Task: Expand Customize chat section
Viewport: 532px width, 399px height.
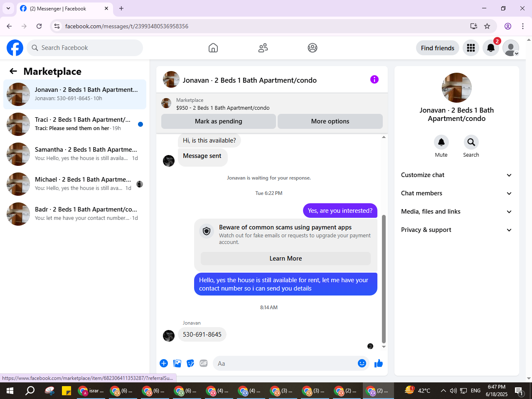Action: (x=457, y=175)
